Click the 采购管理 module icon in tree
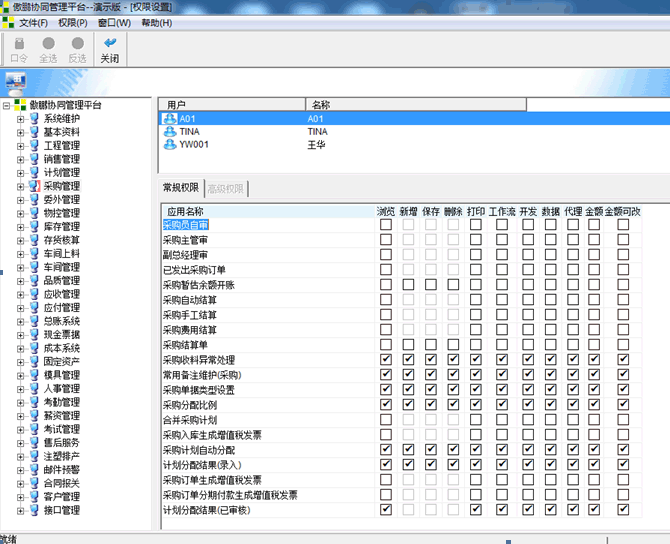Viewport: 670px width, 544px height. [x=35, y=186]
